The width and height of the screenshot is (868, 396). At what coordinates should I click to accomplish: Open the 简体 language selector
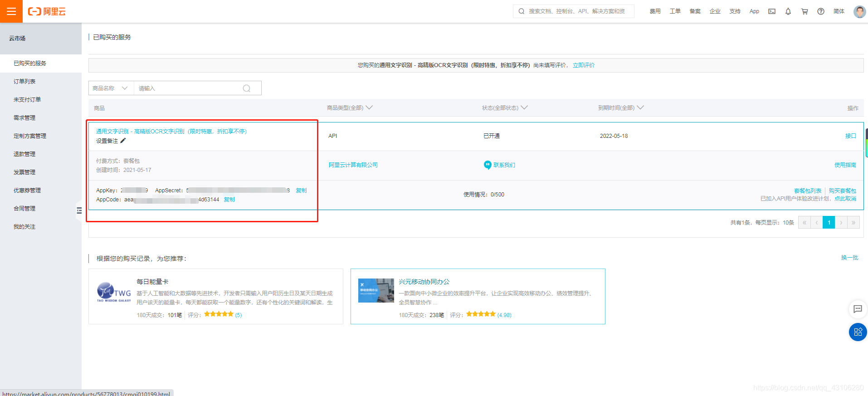pos(839,11)
